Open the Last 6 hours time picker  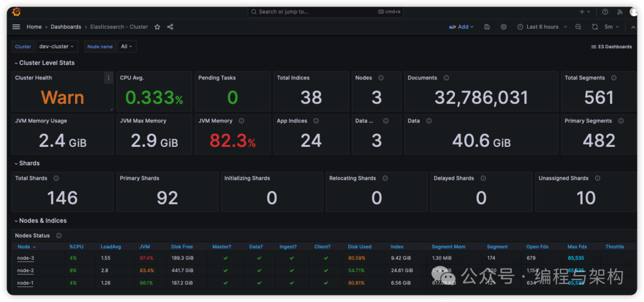(x=541, y=27)
